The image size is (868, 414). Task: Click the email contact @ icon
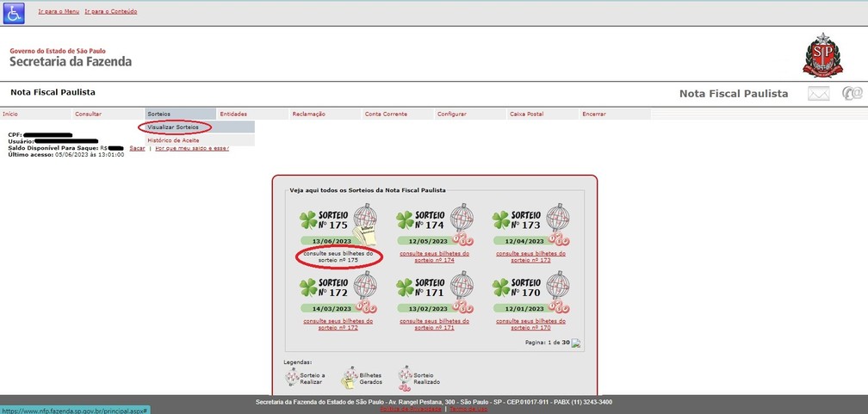852,93
